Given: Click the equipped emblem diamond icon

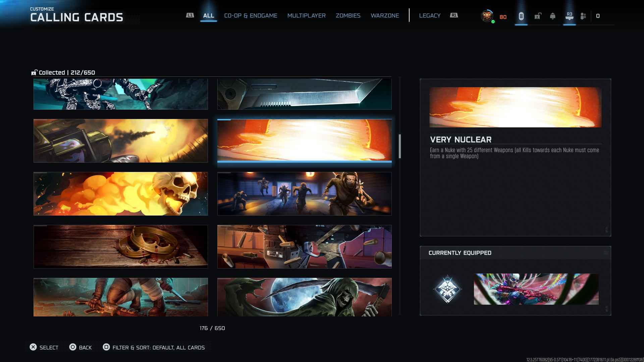Looking at the screenshot, I should (447, 289).
